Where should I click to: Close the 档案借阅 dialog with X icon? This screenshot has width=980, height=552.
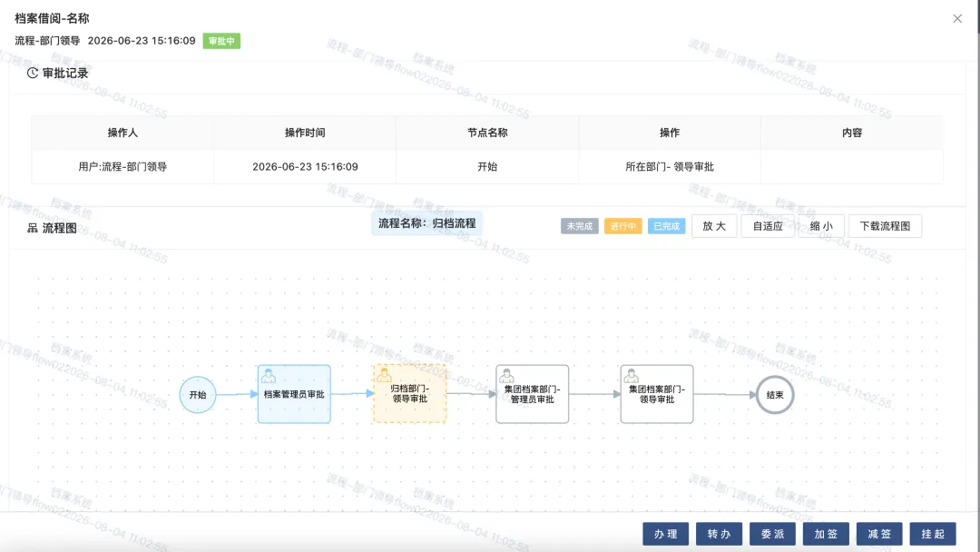pos(957,19)
